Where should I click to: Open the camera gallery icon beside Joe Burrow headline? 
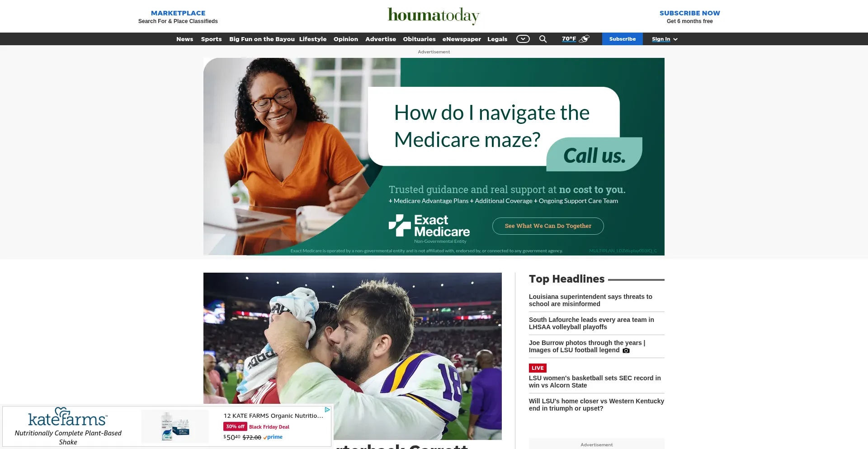point(626,350)
